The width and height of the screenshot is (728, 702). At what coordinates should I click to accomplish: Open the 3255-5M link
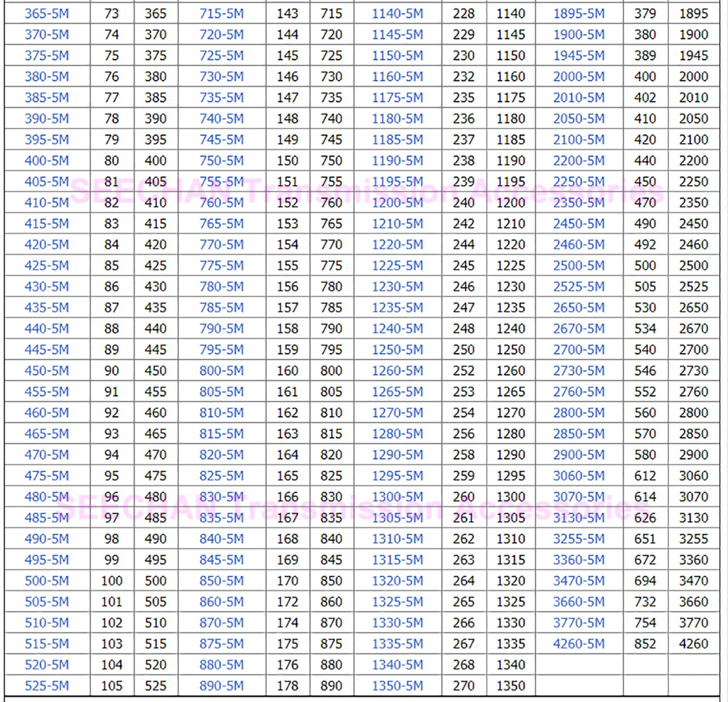click(579, 539)
